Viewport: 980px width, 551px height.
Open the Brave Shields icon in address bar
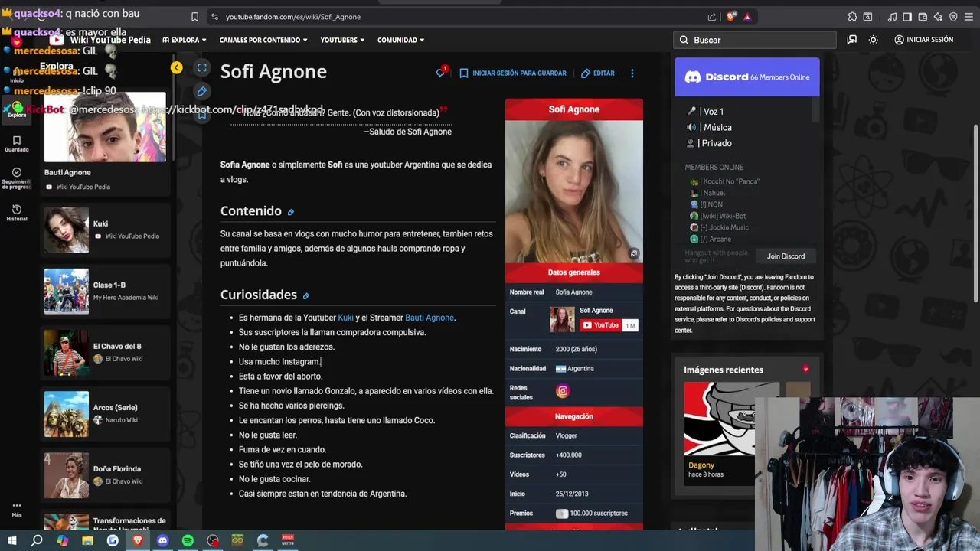731,17
